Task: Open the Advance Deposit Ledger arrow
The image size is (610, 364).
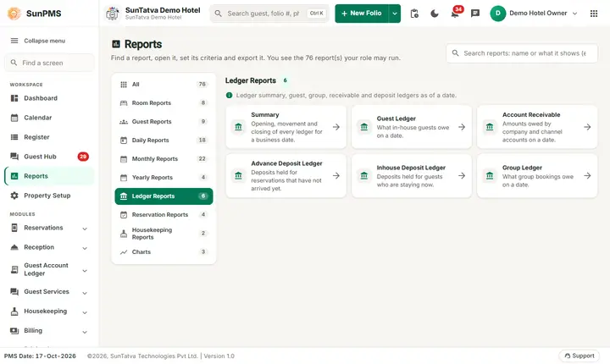Action: [336, 176]
